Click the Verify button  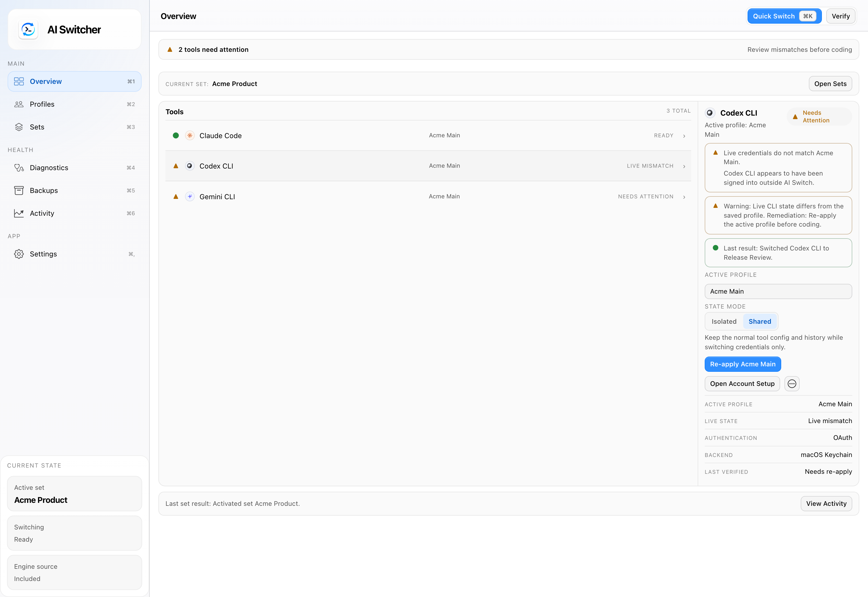[x=841, y=16]
